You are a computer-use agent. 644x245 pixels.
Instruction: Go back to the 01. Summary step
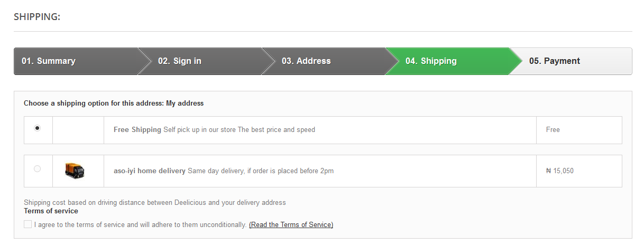[x=49, y=61]
